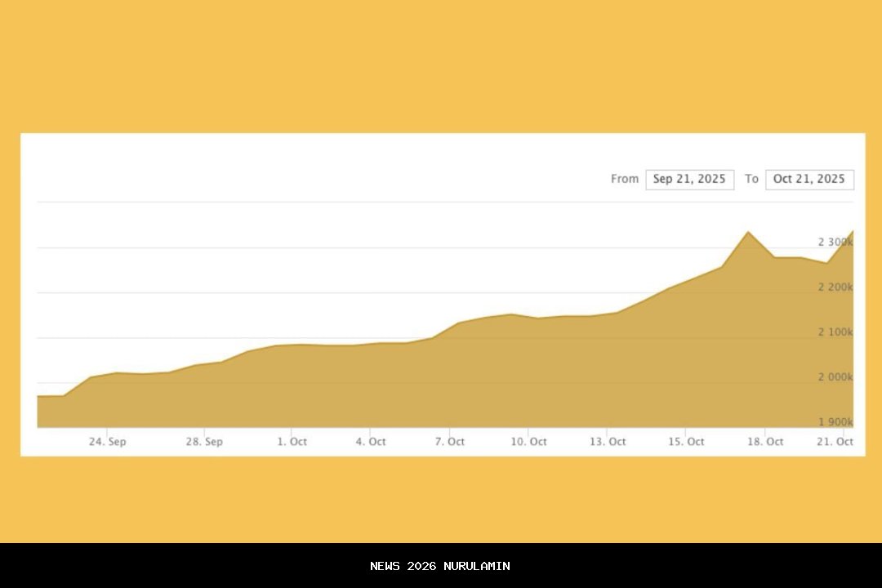Click the 2 000k y-axis label
This screenshot has height=588, width=882.
point(835,377)
